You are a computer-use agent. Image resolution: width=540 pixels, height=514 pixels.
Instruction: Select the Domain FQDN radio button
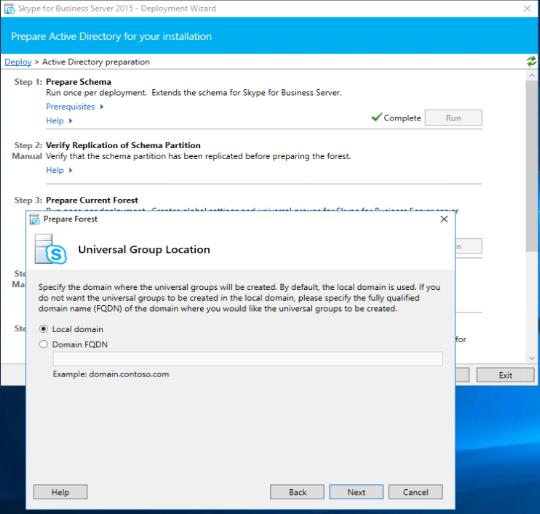coord(43,344)
